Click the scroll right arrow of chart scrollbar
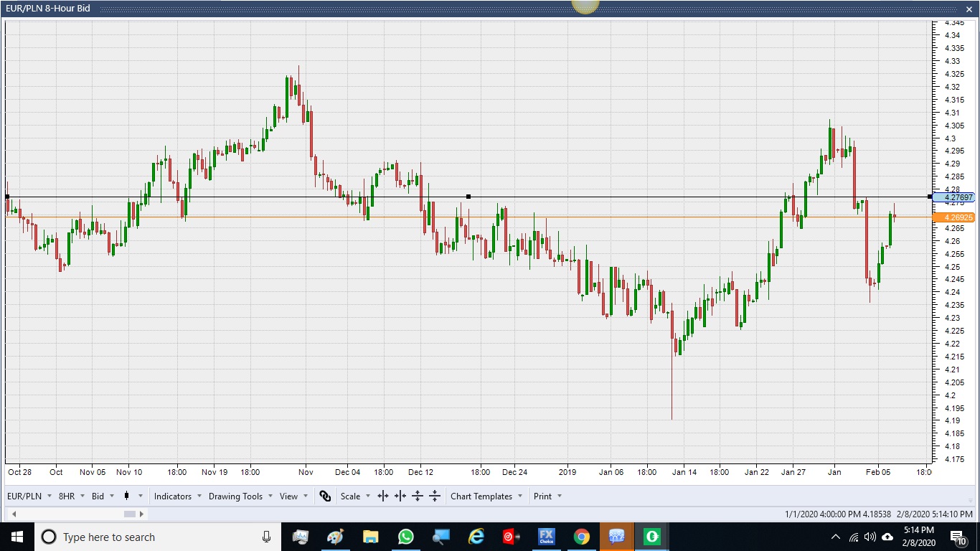980x551 pixels. (141, 514)
